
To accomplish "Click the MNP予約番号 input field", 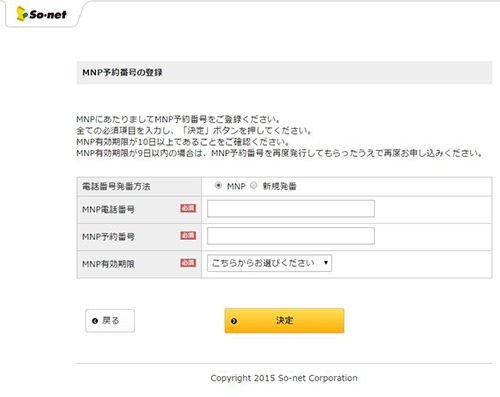I will [291, 236].
